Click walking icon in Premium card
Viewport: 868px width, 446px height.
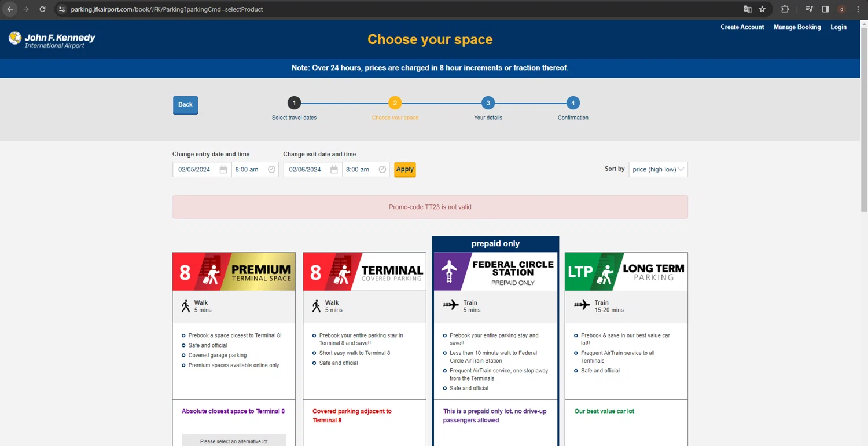click(186, 306)
